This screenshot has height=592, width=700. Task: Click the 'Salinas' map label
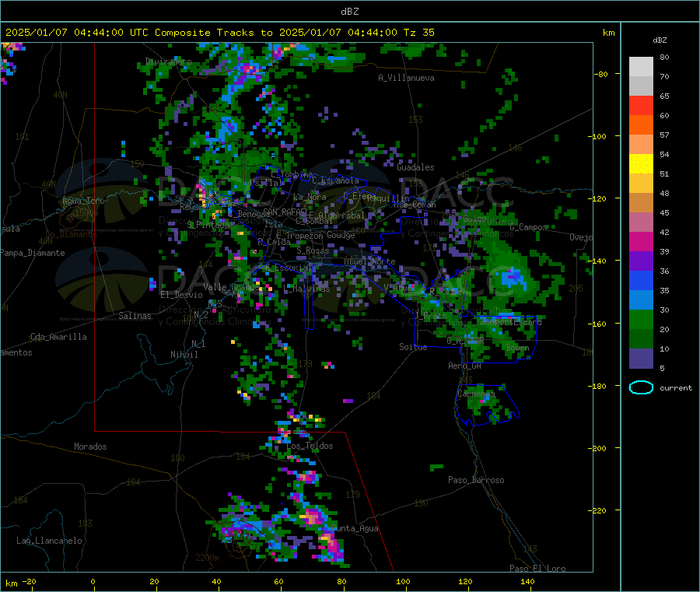[135, 316]
